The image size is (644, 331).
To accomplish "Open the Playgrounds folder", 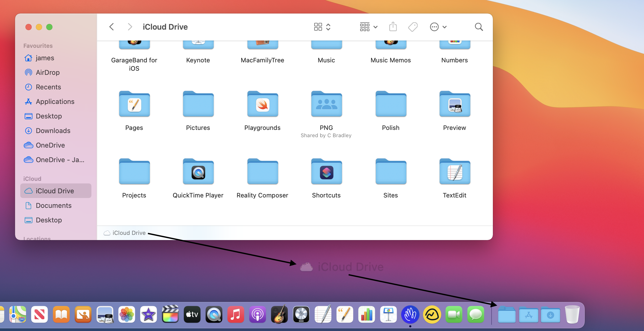I will [262, 105].
